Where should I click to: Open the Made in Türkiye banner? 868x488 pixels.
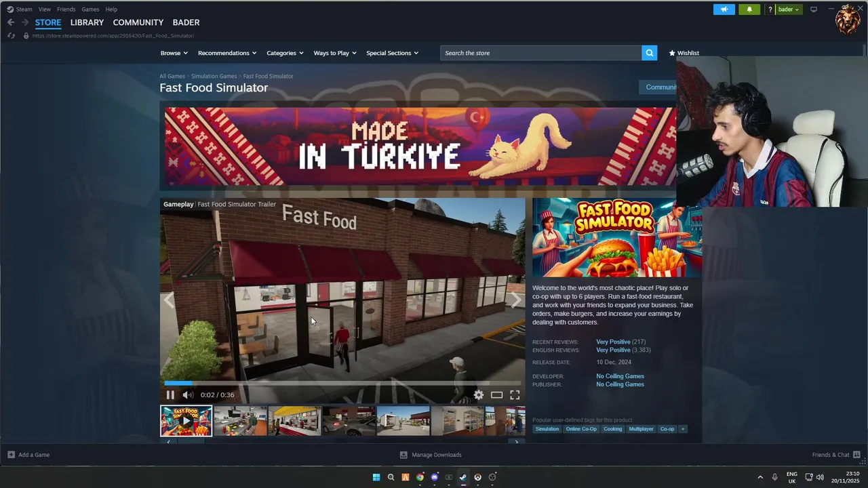pos(420,146)
